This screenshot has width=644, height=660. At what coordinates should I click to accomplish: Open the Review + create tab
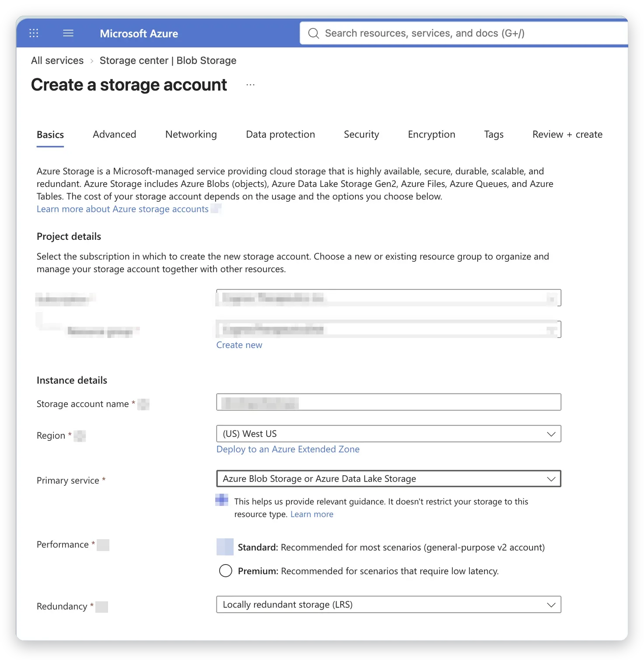coord(567,134)
